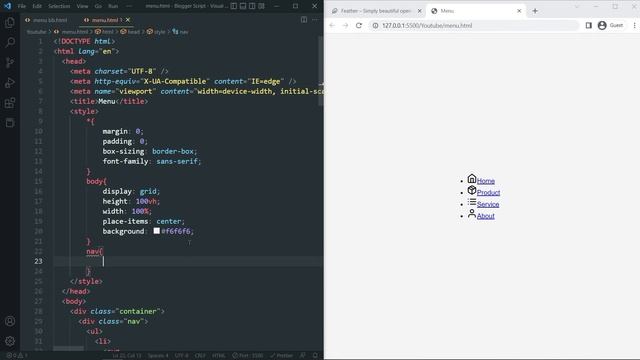
Task: Click the Youtube folder breadcrumb
Action: (36, 31)
